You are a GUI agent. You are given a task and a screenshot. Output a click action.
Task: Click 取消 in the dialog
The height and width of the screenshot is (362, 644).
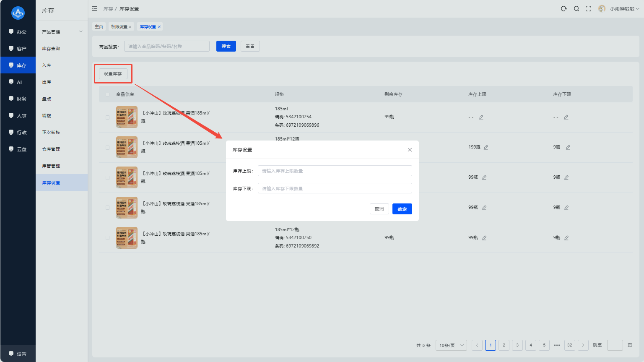[379, 209]
